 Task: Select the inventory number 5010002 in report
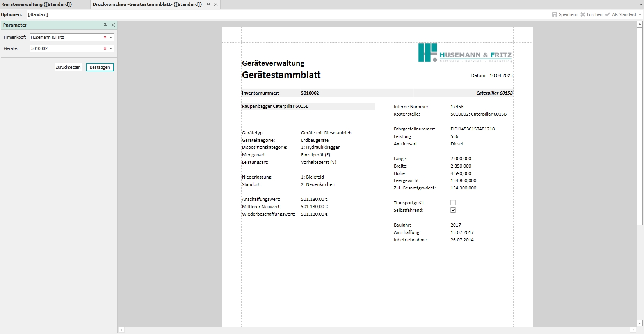310,93
